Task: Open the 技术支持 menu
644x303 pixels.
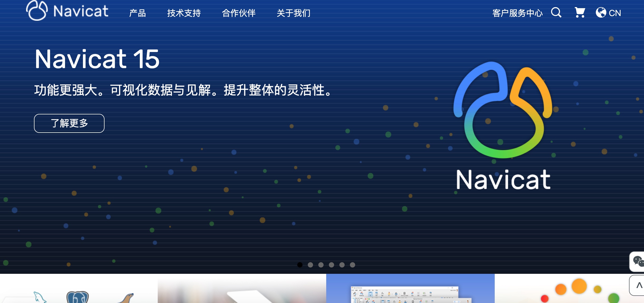Action: [x=184, y=13]
